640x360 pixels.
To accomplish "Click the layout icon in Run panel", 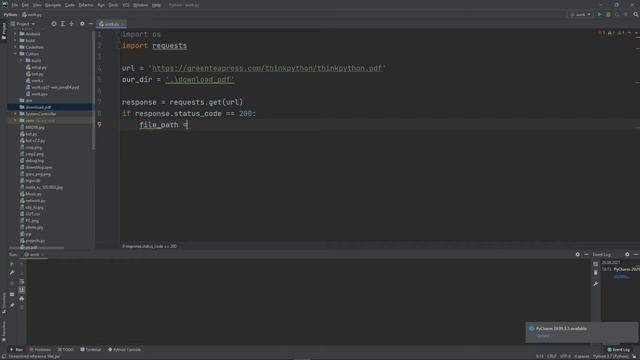I will click(x=12, y=294).
